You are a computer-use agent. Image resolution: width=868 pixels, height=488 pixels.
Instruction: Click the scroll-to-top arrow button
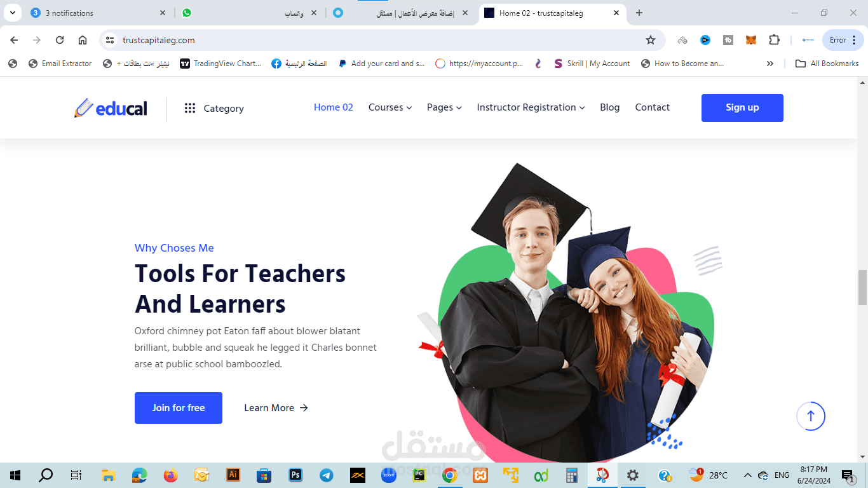(x=811, y=416)
